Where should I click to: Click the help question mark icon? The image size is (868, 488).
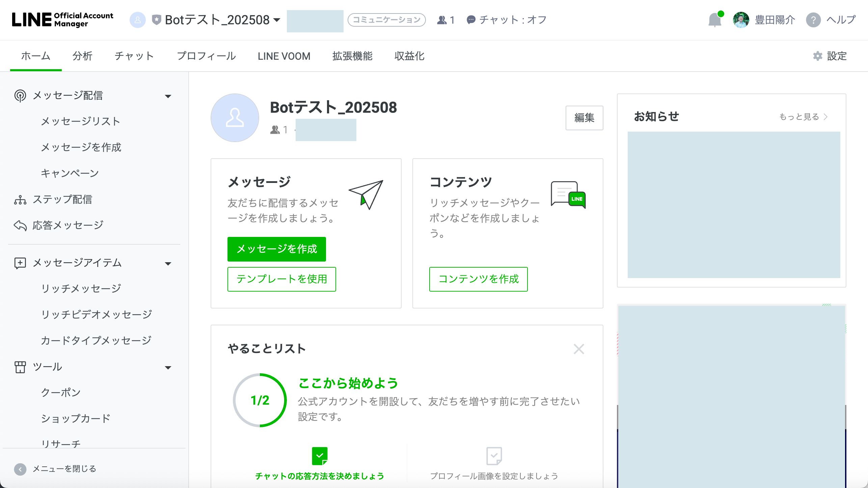point(813,20)
